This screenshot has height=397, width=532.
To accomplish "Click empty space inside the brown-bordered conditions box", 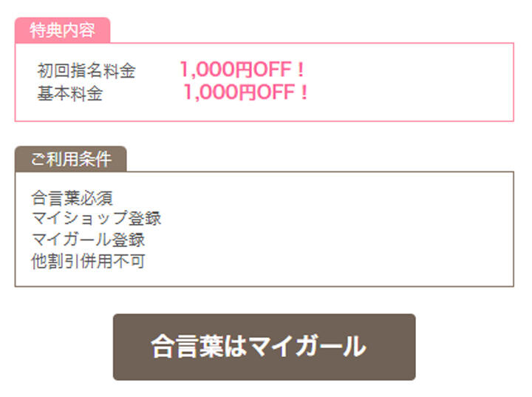I will (355, 229).
